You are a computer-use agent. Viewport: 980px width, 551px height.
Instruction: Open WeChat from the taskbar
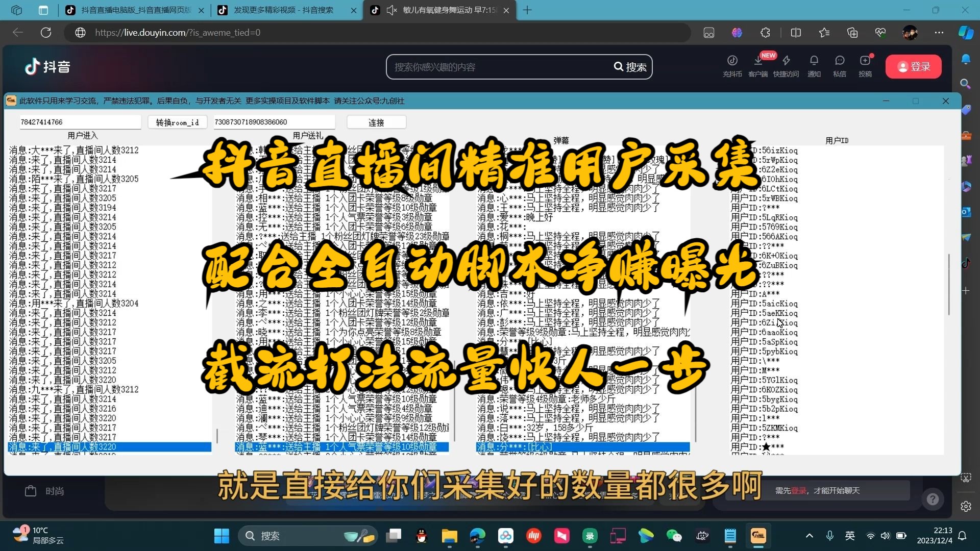(674, 536)
